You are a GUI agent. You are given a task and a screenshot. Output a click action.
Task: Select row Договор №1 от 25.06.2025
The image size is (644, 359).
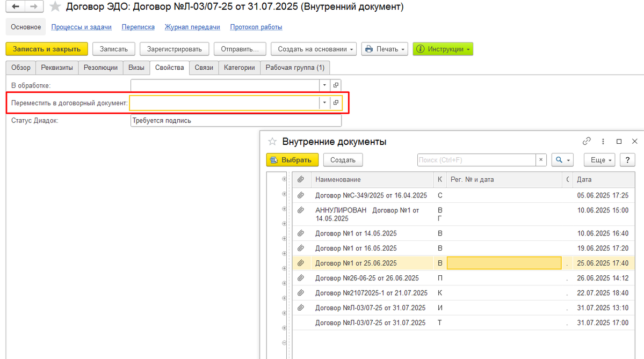[464, 263]
